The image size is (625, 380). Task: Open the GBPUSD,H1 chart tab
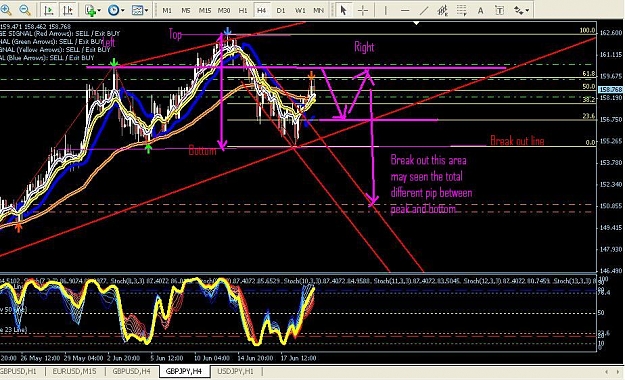(x=19, y=371)
